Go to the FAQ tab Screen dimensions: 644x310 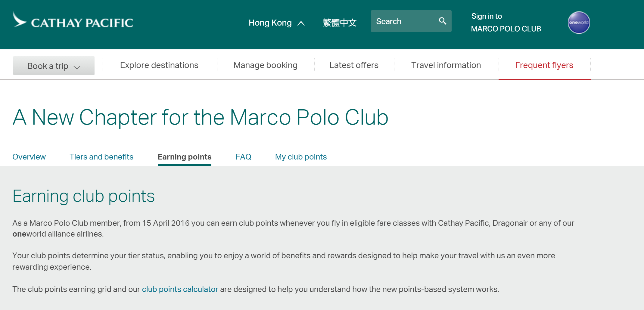pos(243,157)
